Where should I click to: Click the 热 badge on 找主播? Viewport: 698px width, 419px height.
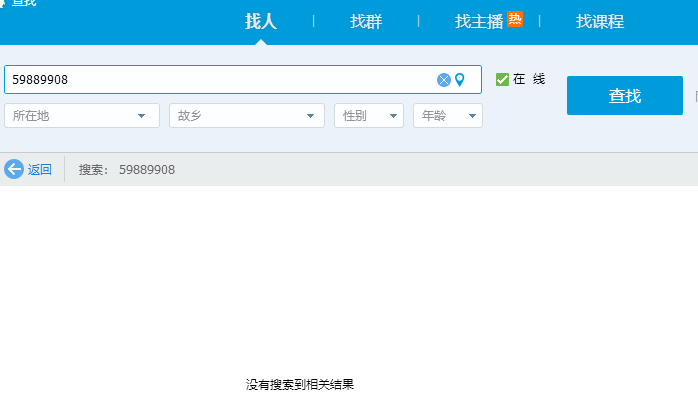click(515, 19)
